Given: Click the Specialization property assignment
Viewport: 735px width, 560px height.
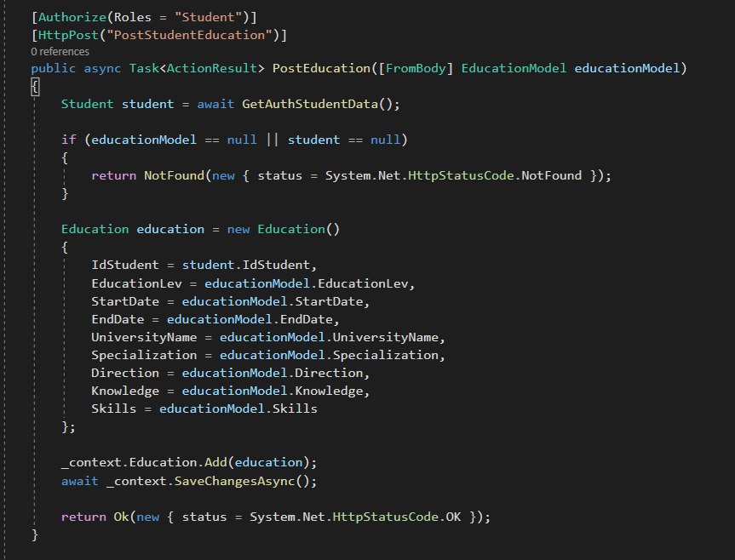Looking at the screenshot, I should point(268,355).
